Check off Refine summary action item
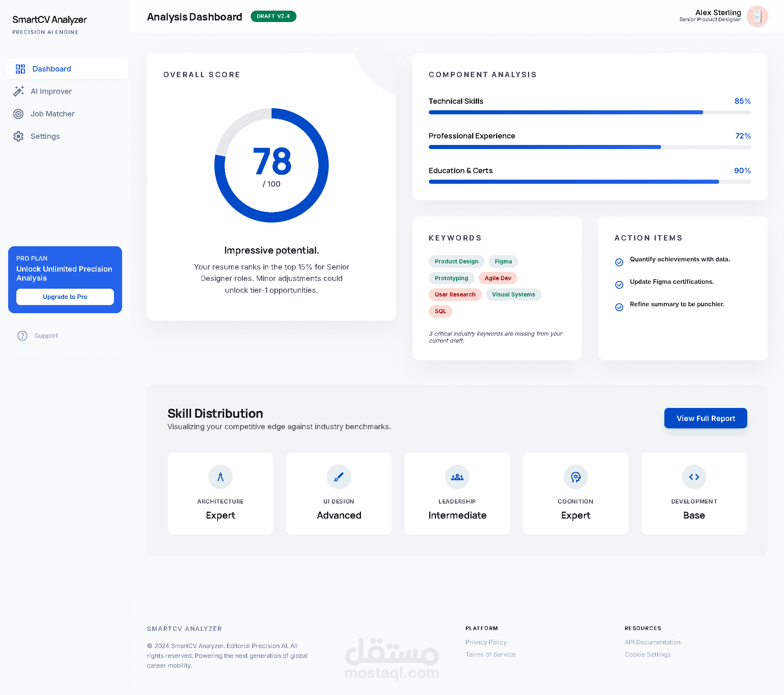784x695 pixels. point(619,307)
